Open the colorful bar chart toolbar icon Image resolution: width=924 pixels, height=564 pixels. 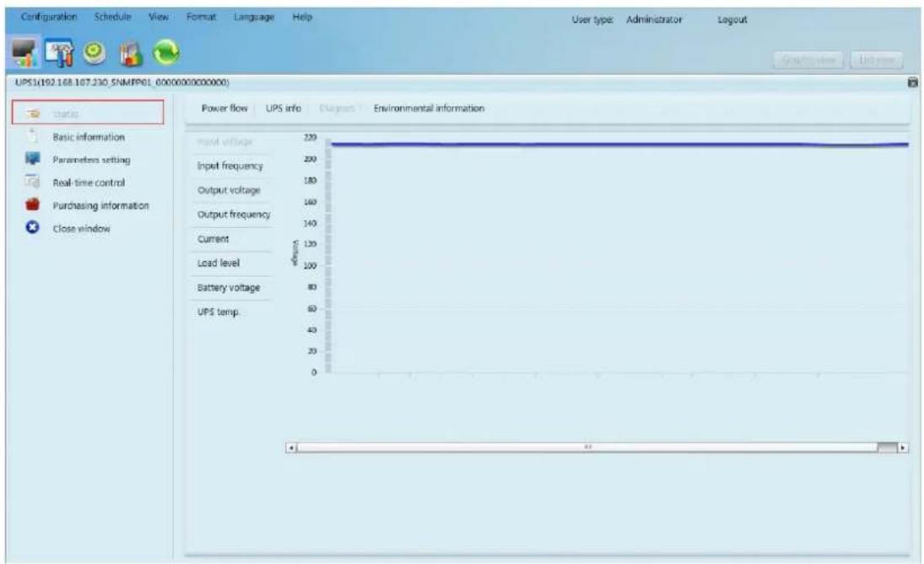coord(131,54)
